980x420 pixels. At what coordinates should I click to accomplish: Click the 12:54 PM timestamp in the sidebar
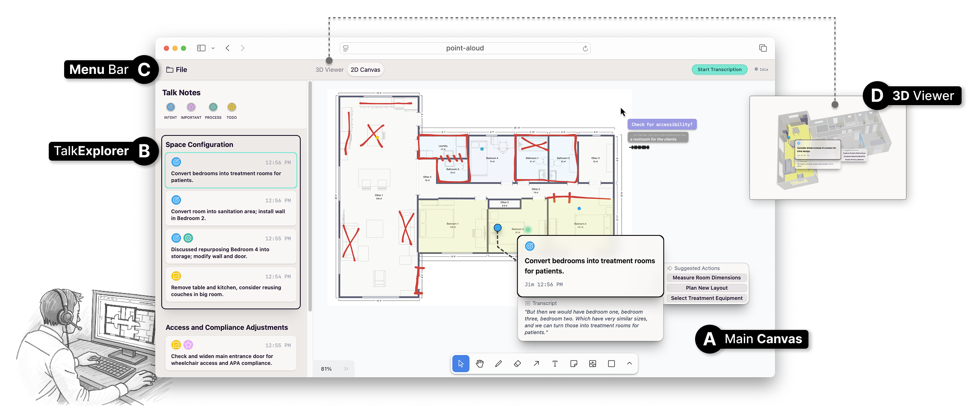(x=278, y=277)
